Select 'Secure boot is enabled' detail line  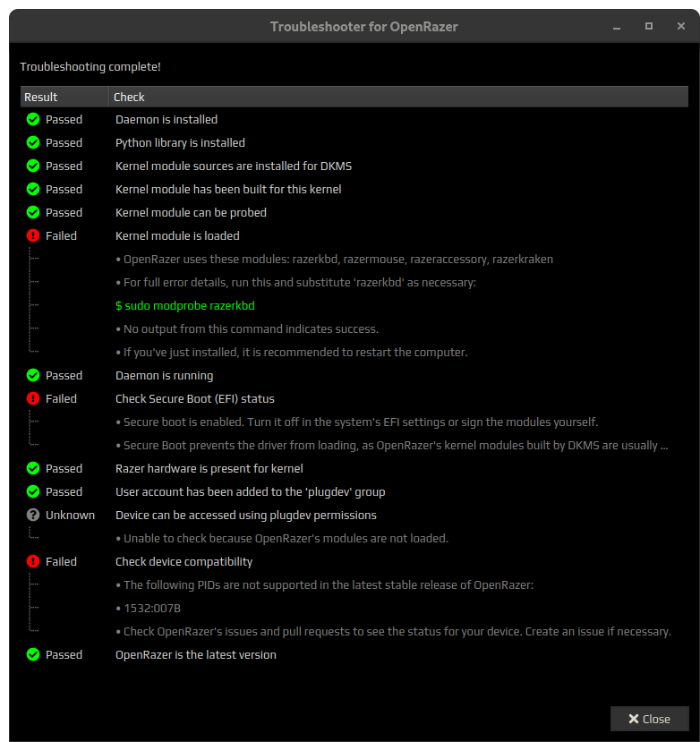click(x=357, y=422)
